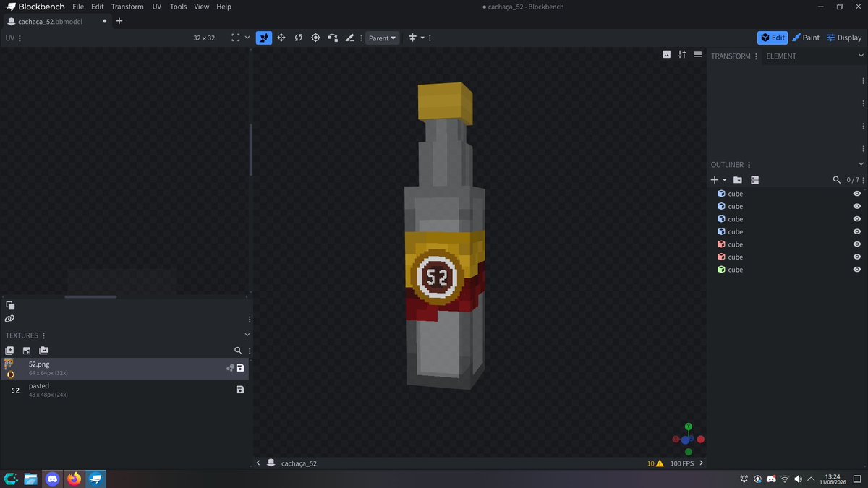868x488 pixels.
Task: Save the pasted texture
Action: tap(240, 390)
